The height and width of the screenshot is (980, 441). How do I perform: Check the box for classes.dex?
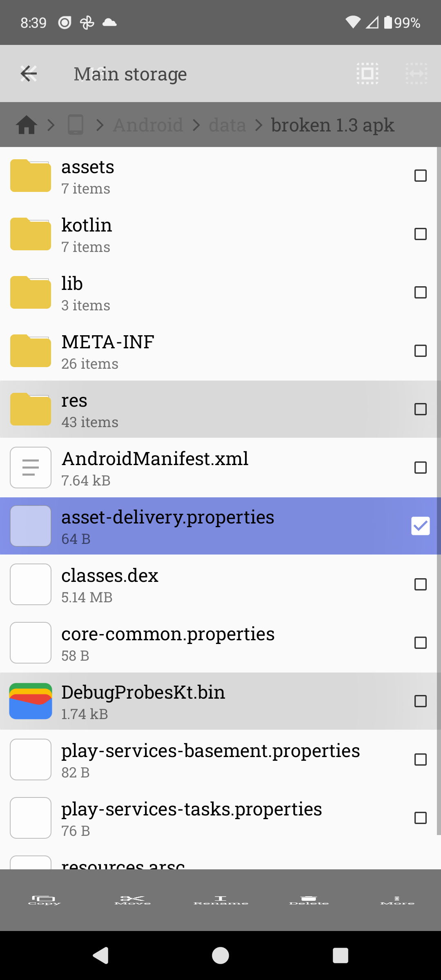(420, 584)
